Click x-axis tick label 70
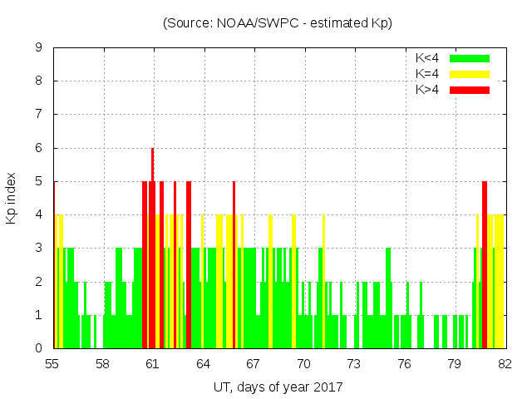Image resolution: width=532 pixels, height=399 pixels. (x=303, y=364)
